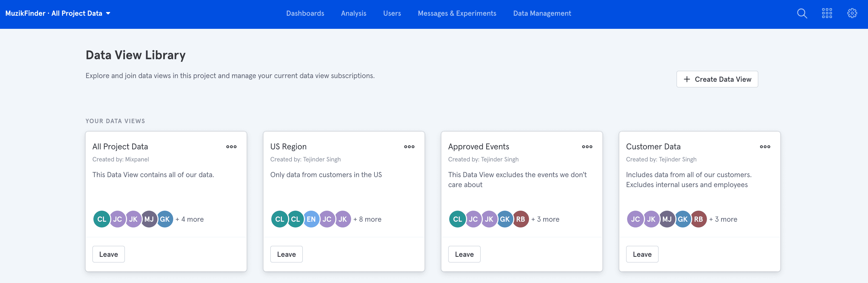Open the options menu on the Customer Data card
This screenshot has height=283, width=868.
pyautogui.click(x=765, y=147)
